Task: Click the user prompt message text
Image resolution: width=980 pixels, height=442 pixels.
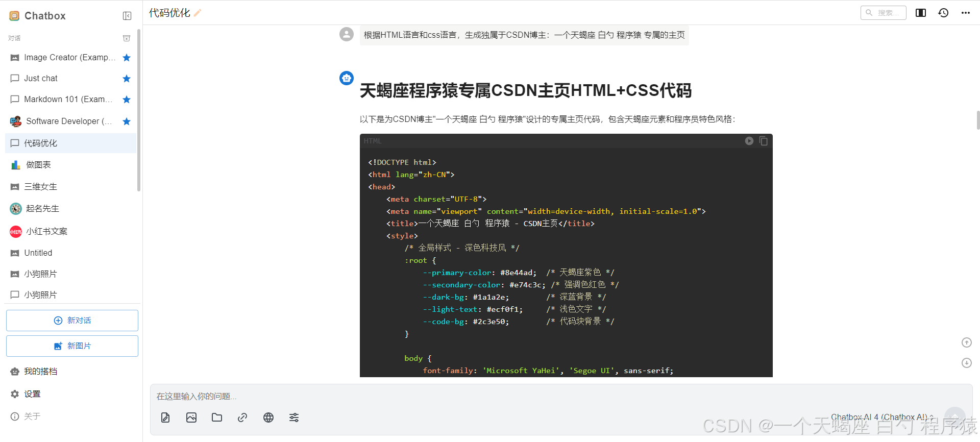Action: tap(524, 35)
